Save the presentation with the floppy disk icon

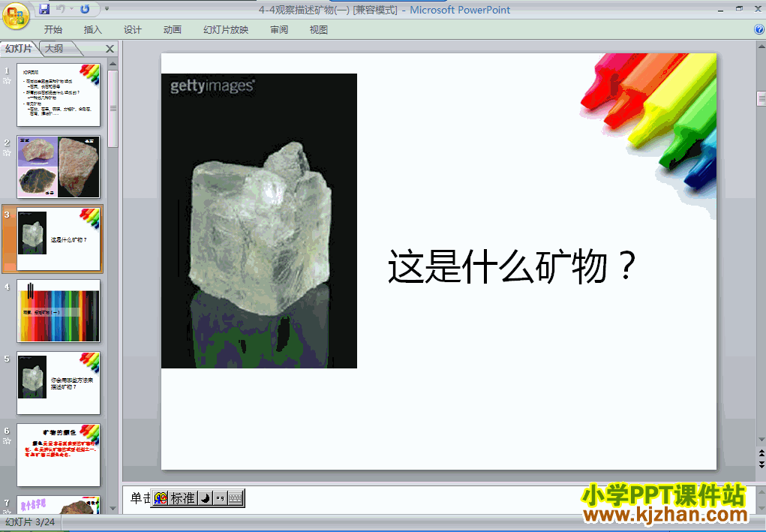44,9
